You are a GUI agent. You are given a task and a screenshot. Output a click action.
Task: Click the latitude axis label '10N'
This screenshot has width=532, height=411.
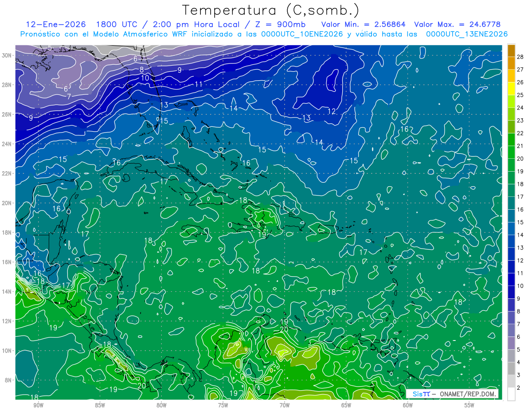pos(8,350)
